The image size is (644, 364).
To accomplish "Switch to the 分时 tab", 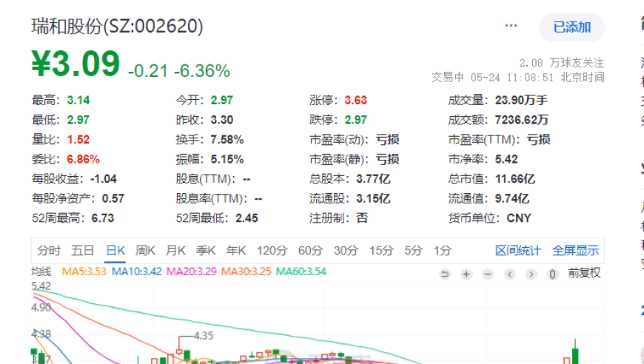I will pyautogui.click(x=49, y=250).
